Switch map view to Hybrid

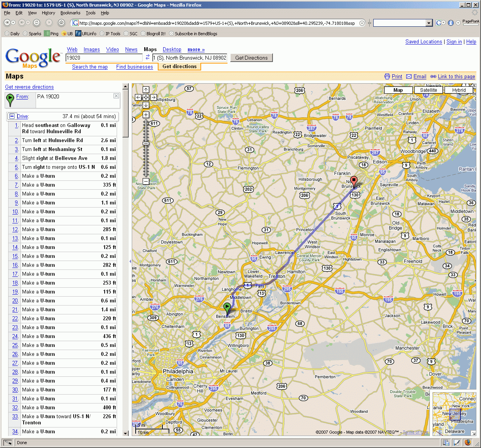[x=459, y=90]
